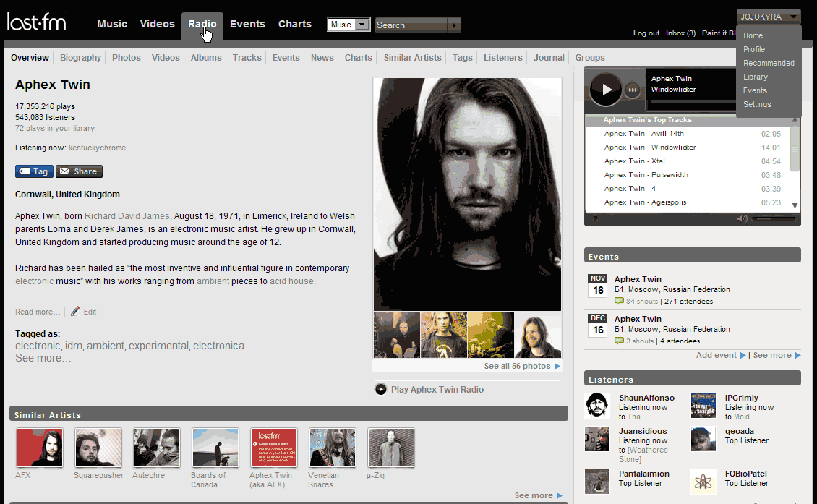Image resolution: width=817 pixels, height=504 pixels.
Task: Open ShaunAlfonso listener avatar
Action: click(x=597, y=406)
